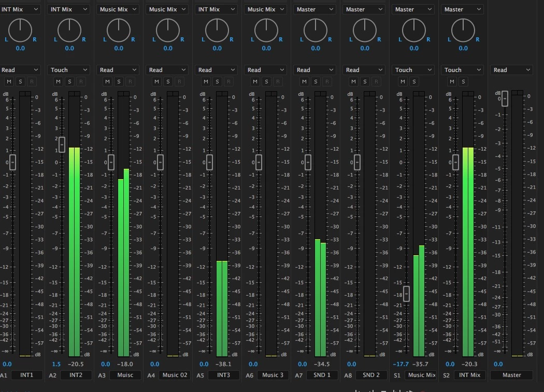544x392 pixels.
Task: Select the Music Mix submix name field
Action: (x=421, y=375)
